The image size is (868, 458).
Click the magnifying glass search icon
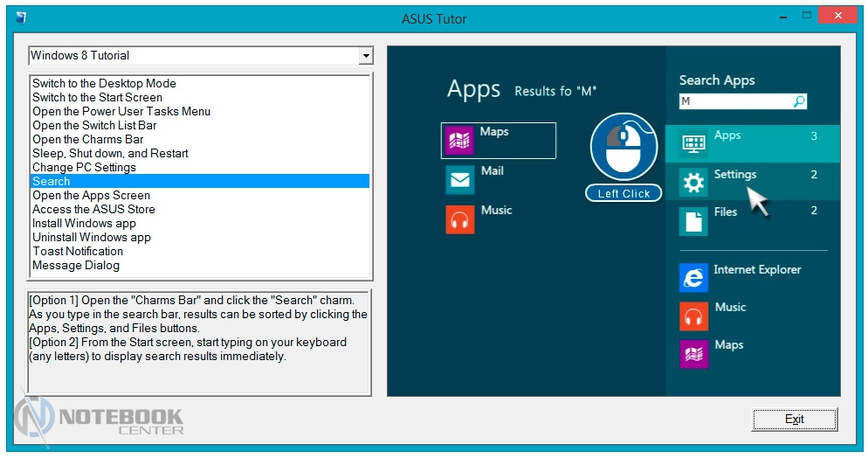point(798,101)
